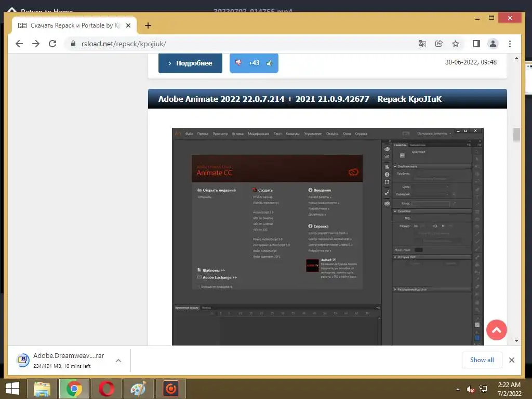The width and height of the screenshot is (532, 399).
Task: Open the orange screen recorder taskbar app
Action: (171, 389)
